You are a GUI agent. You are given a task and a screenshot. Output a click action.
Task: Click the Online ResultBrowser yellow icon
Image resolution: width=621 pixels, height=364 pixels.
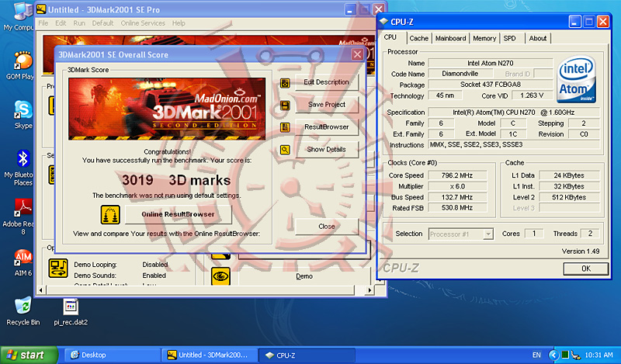(x=110, y=215)
